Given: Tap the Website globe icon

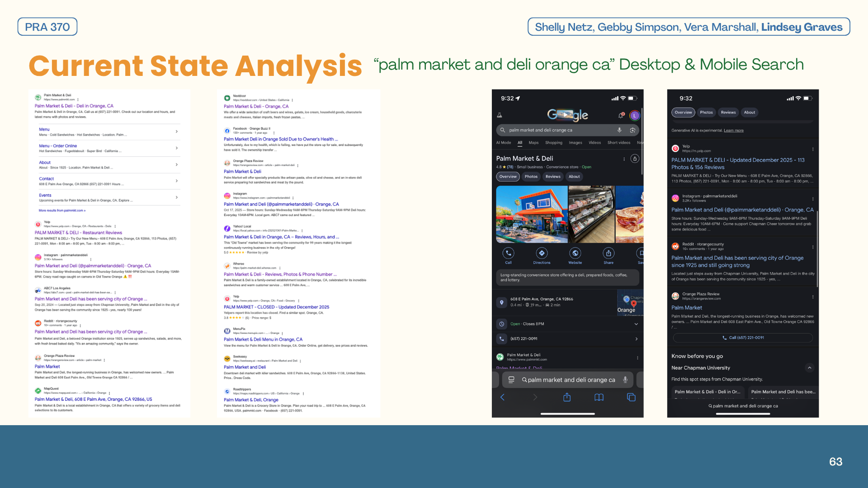Looking at the screenshot, I should [x=575, y=253].
